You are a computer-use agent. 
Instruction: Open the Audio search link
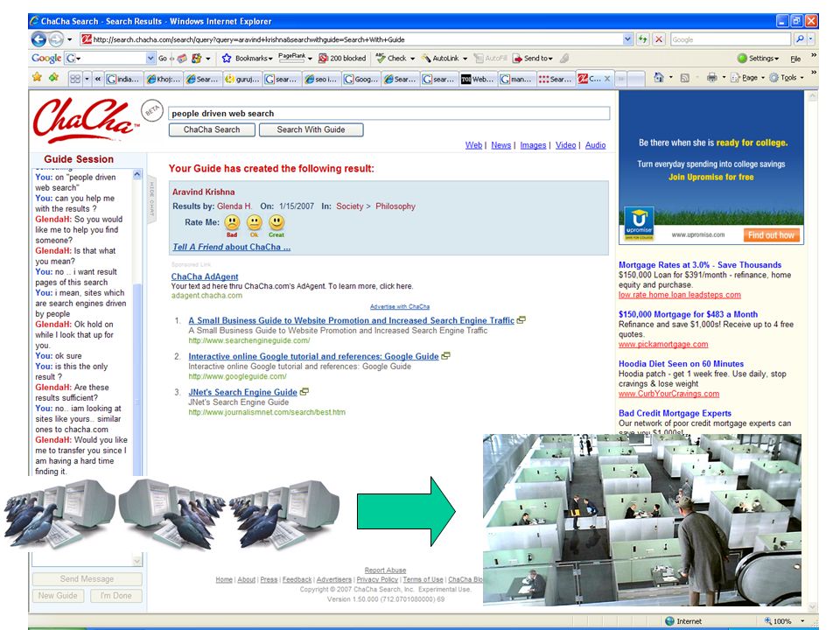tap(595, 145)
